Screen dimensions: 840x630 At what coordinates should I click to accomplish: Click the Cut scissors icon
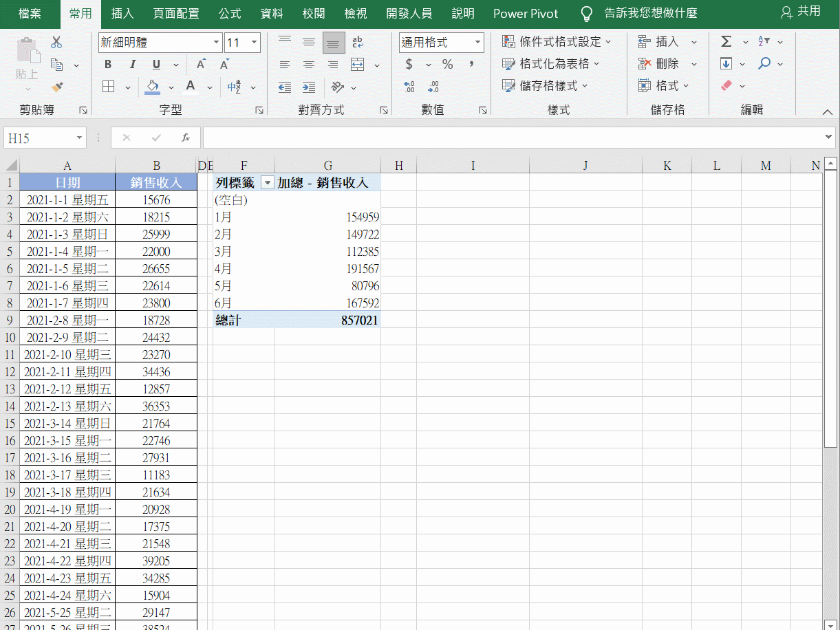56,43
